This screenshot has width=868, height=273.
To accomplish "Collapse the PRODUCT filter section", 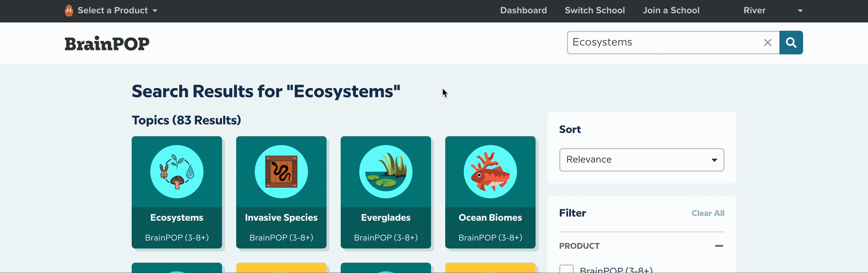I will click(x=719, y=246).
